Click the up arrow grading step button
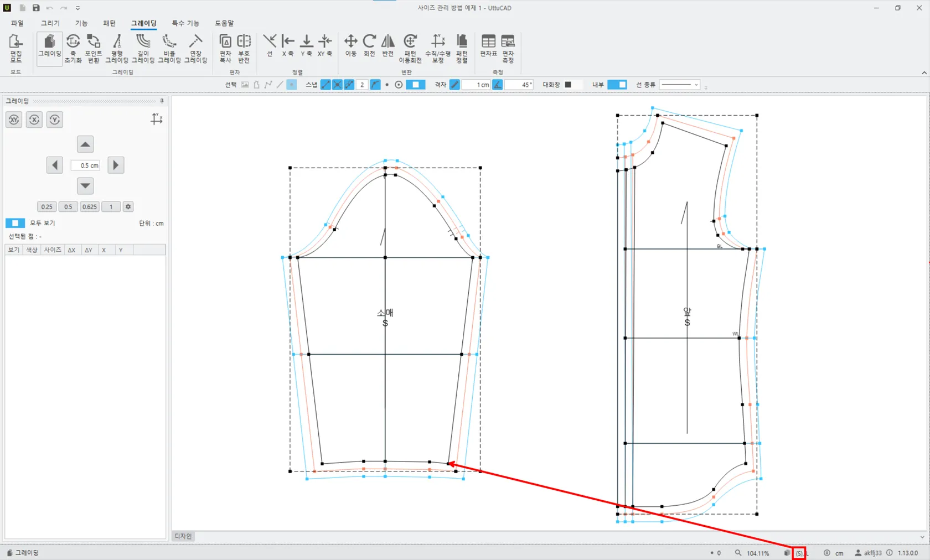The image size is (930, 560). [85, 144]
